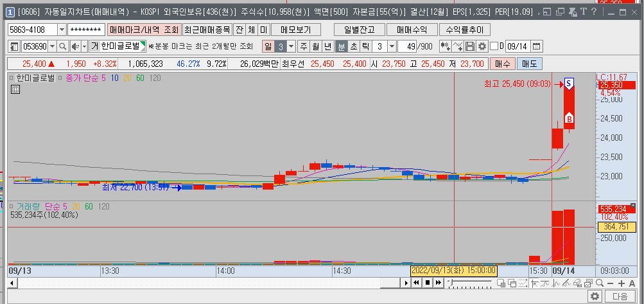
Task: Toggle the D date checkbox
Action: click(494, 46)
